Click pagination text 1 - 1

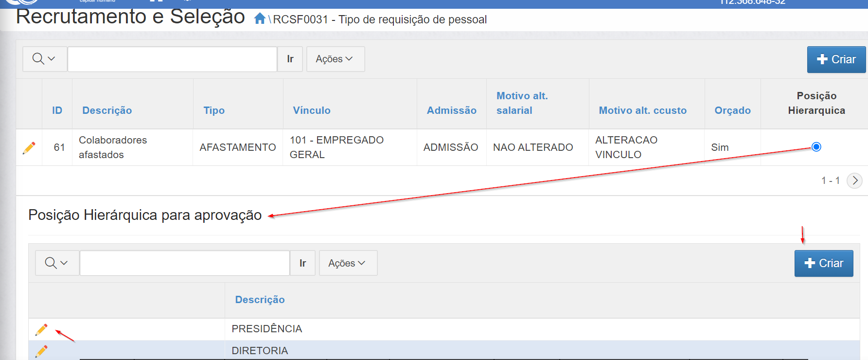[831, 180]
